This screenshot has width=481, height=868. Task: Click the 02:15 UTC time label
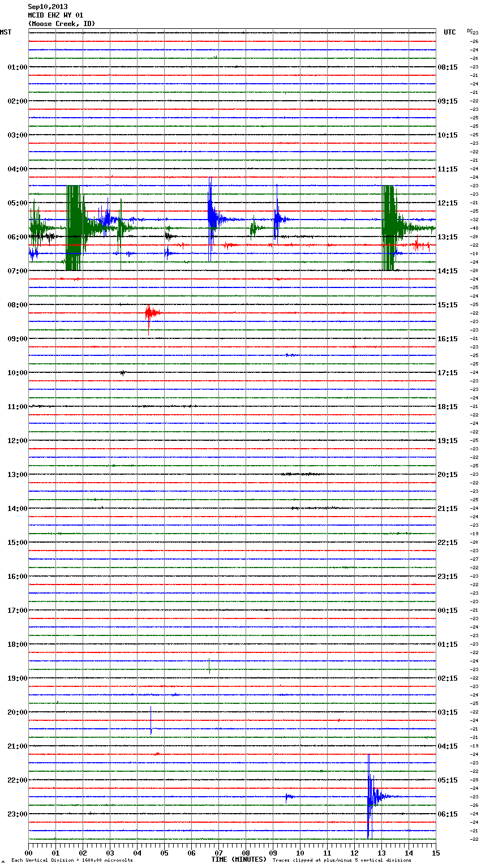[x=448, y=678]
